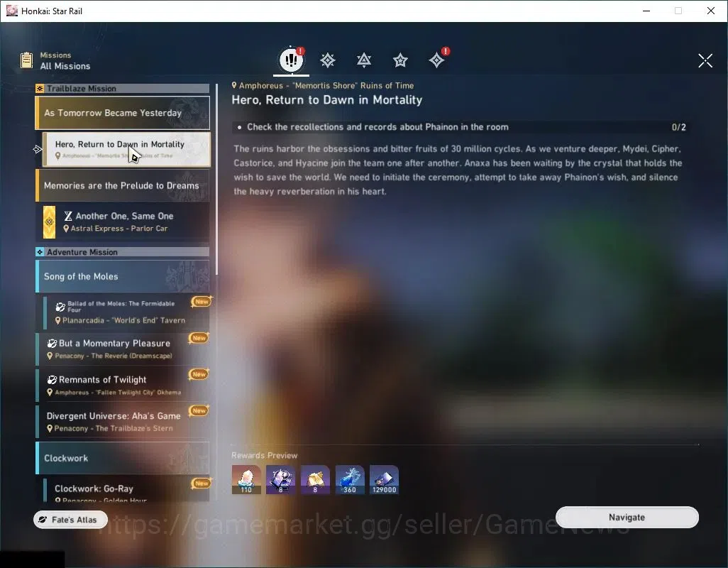Click the location pin for Astral Express - Parlor Car

click(x=66, y=229)
